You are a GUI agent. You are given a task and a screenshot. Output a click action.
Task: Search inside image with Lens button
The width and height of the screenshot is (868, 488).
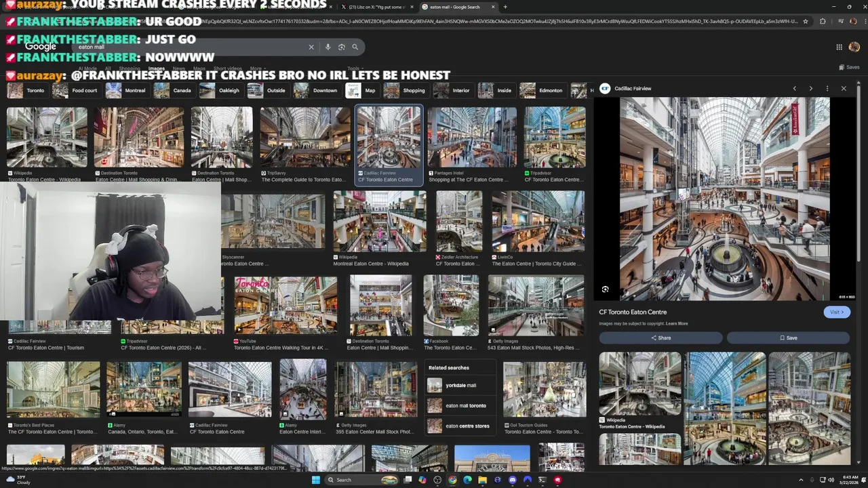pos(605,289)
